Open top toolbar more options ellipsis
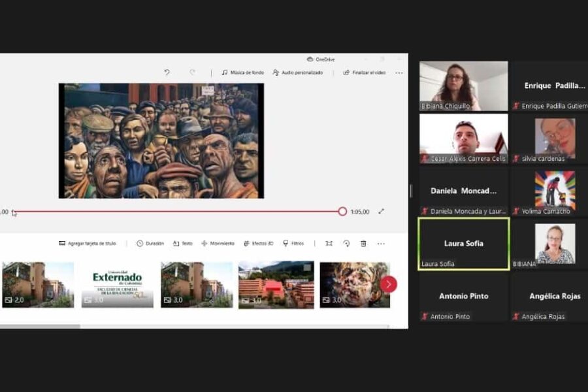This screenshot has width=588, height=392. tap(399, 73)
